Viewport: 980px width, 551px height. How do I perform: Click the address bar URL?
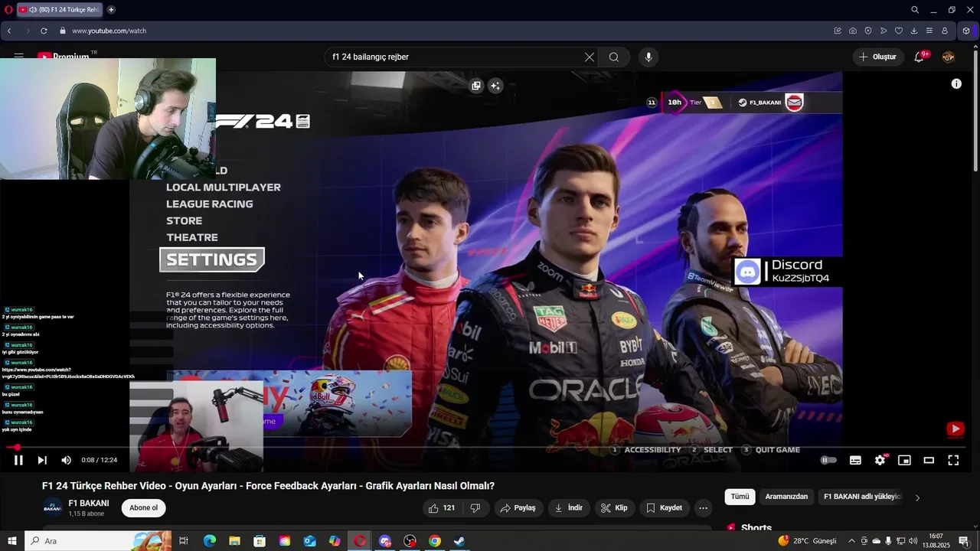pos(109,31)
